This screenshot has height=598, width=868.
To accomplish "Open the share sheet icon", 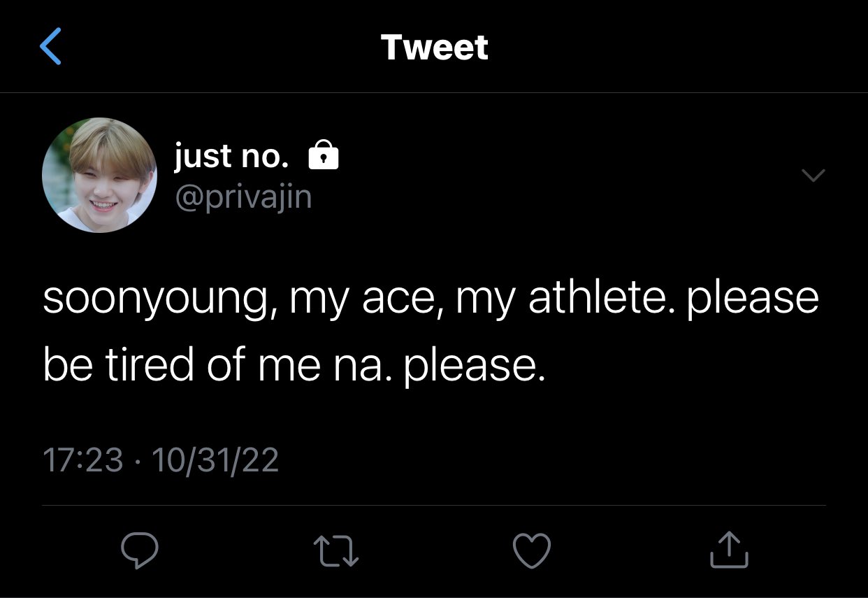I will (729, 549).
